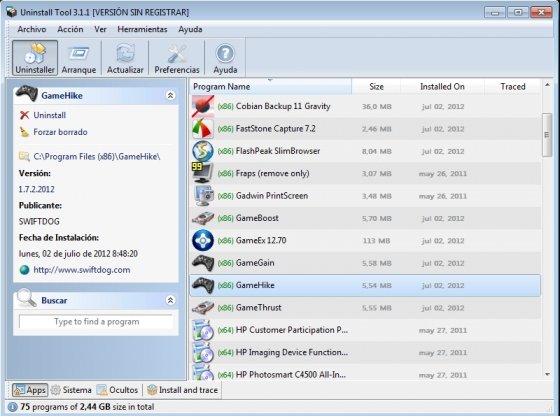Click Forzar borrado link

pyautogui.click(x=60, y=132)
